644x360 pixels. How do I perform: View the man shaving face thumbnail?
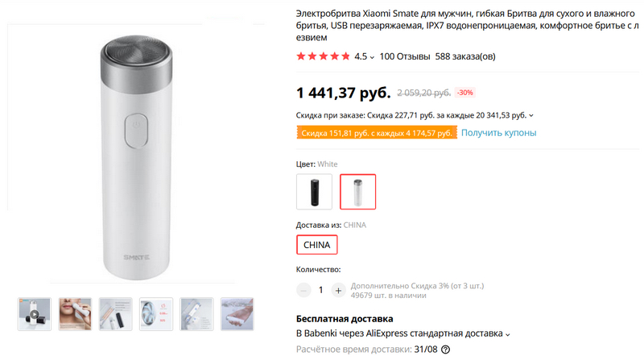pyautogui.click(x=75, y=313)
